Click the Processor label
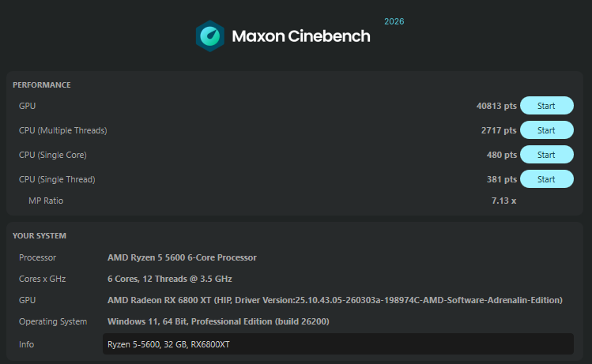 point(37,257)
